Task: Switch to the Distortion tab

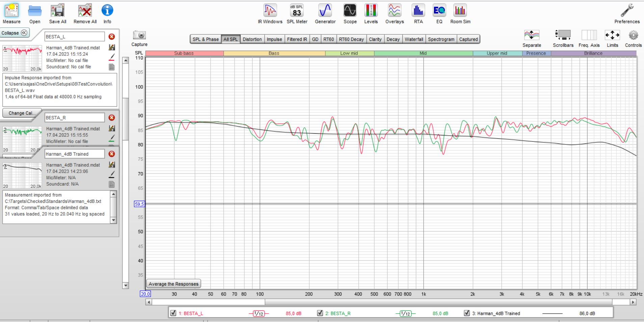Action: [252, 39]
